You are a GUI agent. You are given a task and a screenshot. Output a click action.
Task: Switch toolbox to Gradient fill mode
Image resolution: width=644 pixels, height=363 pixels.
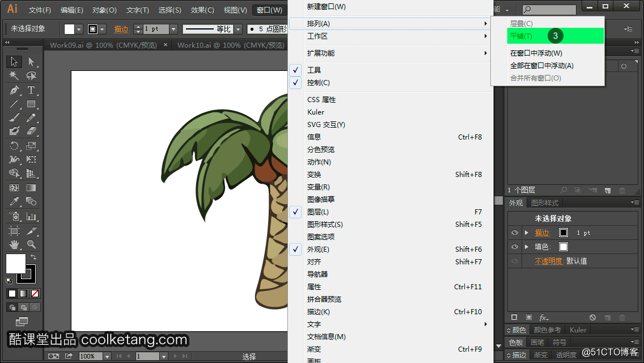click(23, 294)
